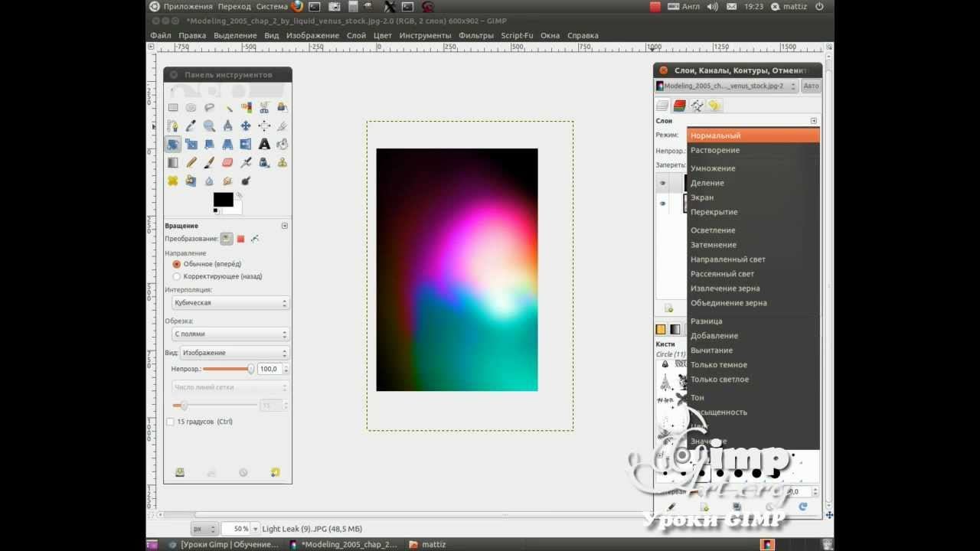The height and width of the screenshot is (551, 980).
Task: Open the px units dropdown in status bar
Action: (204, 529)
